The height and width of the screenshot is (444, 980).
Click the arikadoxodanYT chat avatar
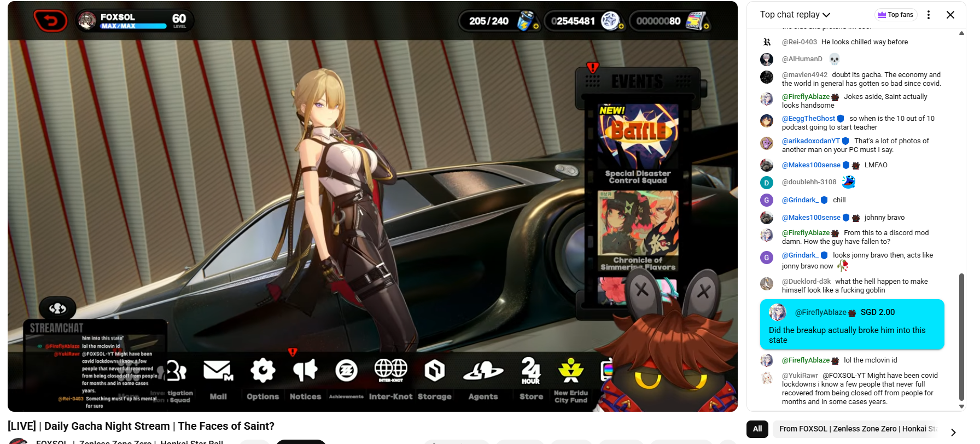(767, 143)
